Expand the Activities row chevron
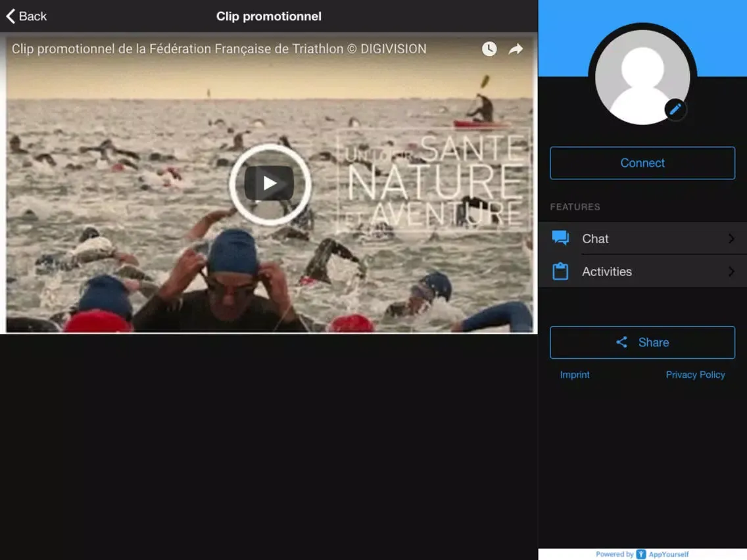Image resolution: width=747 pixels, height=560 pixels. click(x=731, y=271)
